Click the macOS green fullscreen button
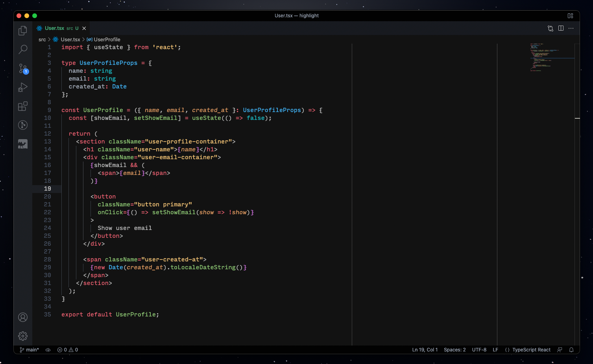 pyautogui.click(x=35, y=16)
